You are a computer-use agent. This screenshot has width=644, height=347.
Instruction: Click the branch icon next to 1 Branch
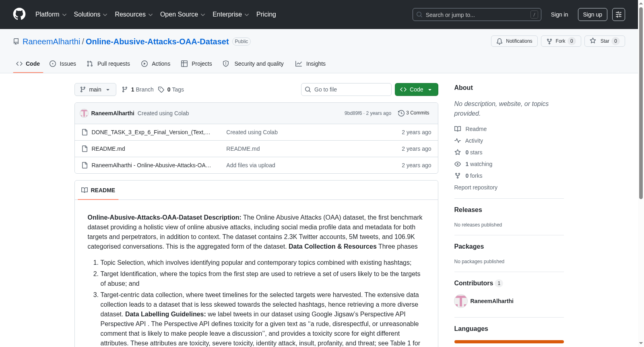pos(125,89)
